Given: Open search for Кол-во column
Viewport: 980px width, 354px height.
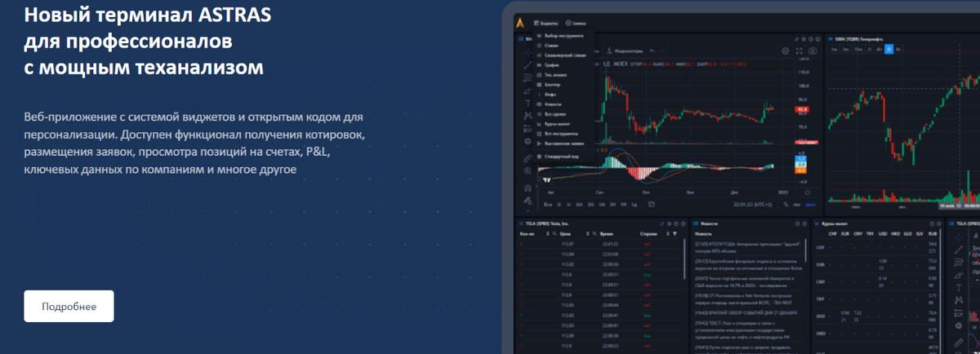Looking at the screenshot, I should [x=555, y=233].
